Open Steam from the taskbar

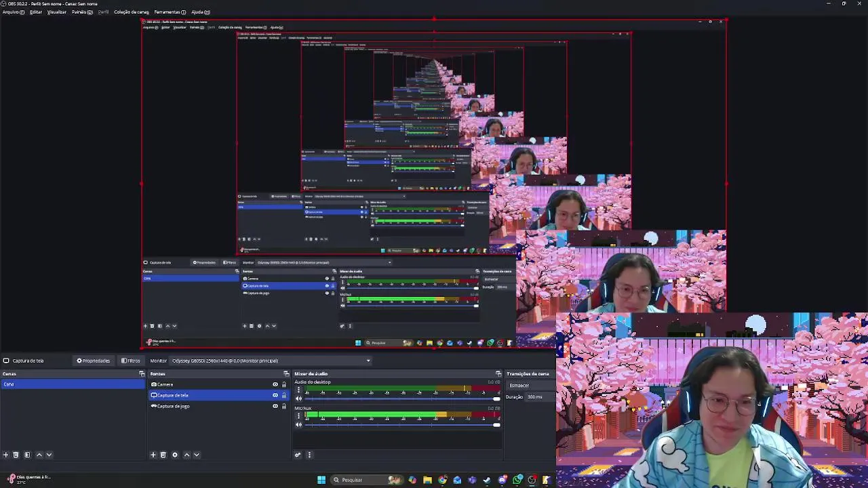(487, 480)
